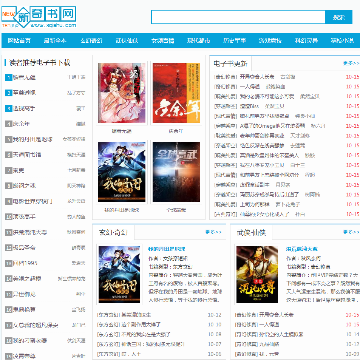The image size is (360, 360).
Task: Click the blue search button
Action: point(339,17)
